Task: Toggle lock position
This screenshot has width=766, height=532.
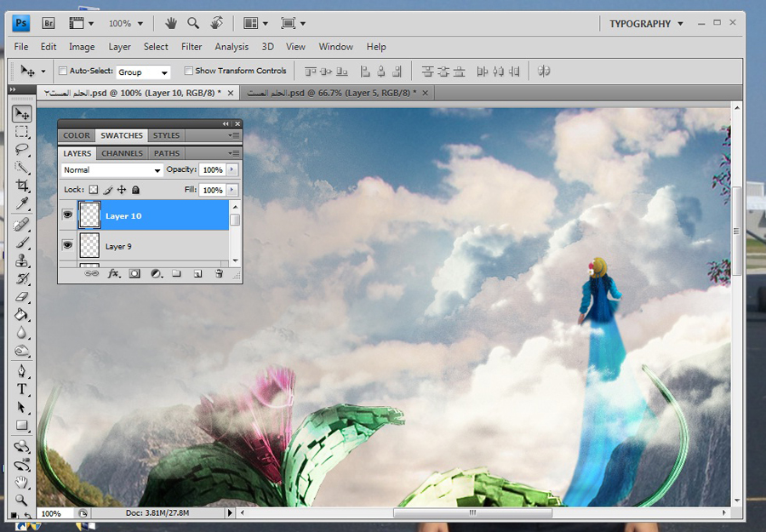Action: (x=122, y=190)
